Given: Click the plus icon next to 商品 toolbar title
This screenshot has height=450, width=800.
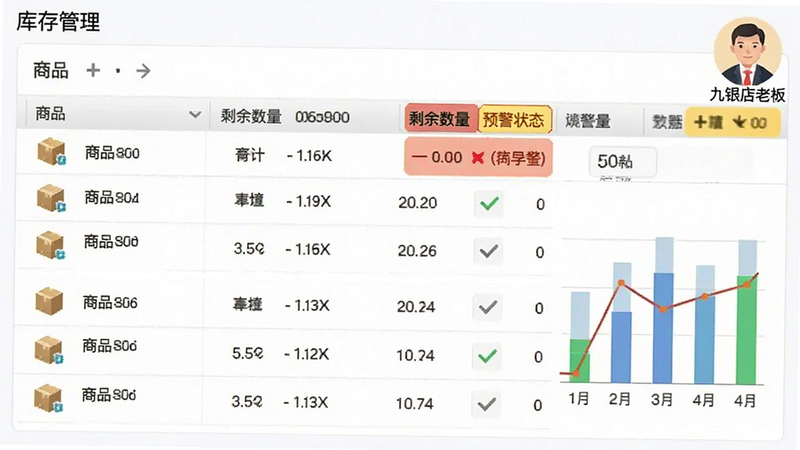Looking at the screenshot, I should pyautogui.click(x=93, y=70).
